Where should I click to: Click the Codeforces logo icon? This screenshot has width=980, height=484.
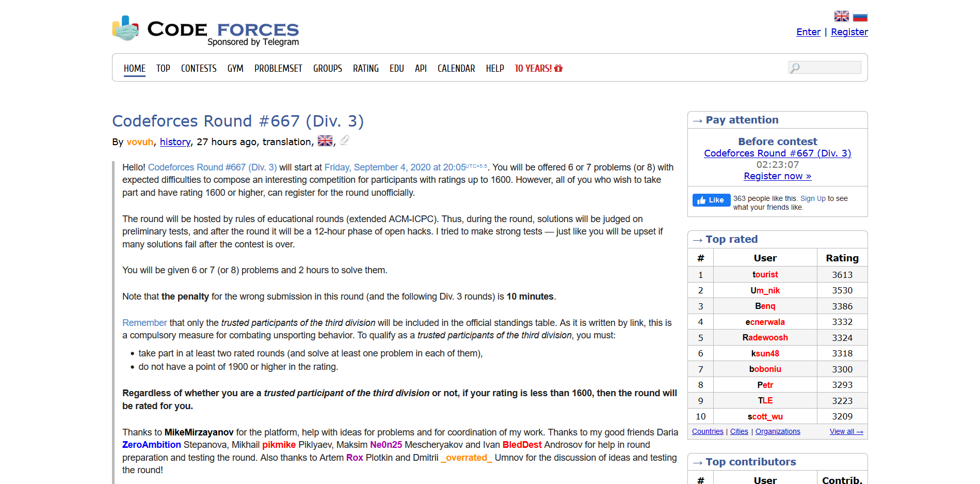[125, 28]
